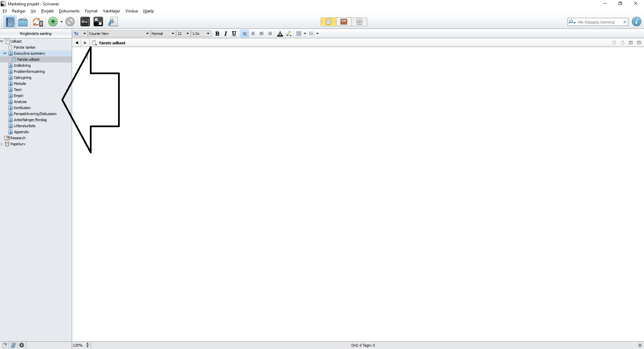Go forward in document history
This screenshot has width=644, height=349.
coord(85,43)
